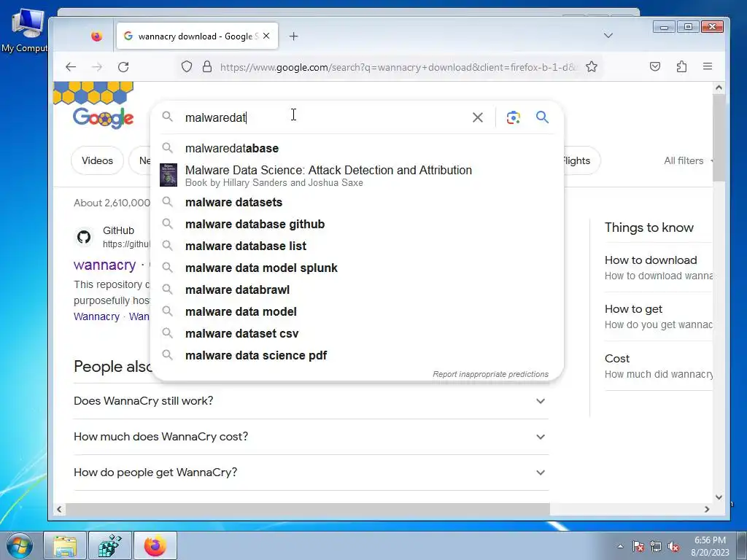Screen dimensions: 747x560
Task: Bookmark this page with the star icon
Action: click(x=591, y=66)
